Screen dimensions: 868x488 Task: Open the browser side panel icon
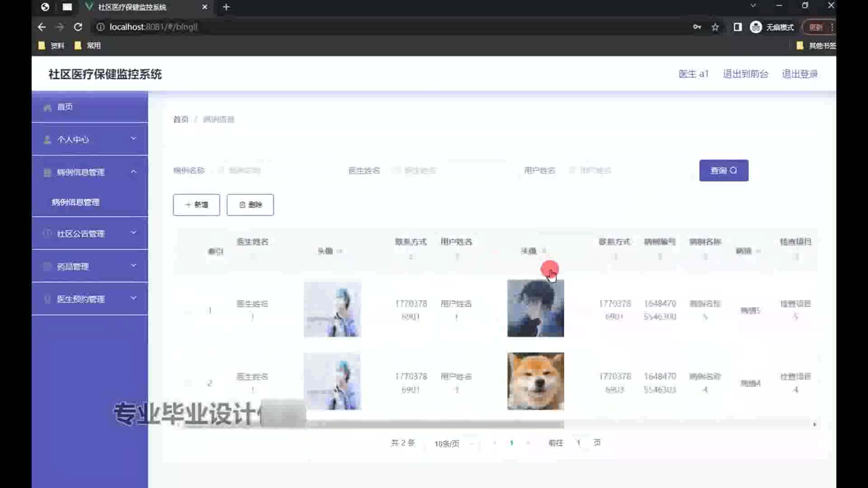738,27
